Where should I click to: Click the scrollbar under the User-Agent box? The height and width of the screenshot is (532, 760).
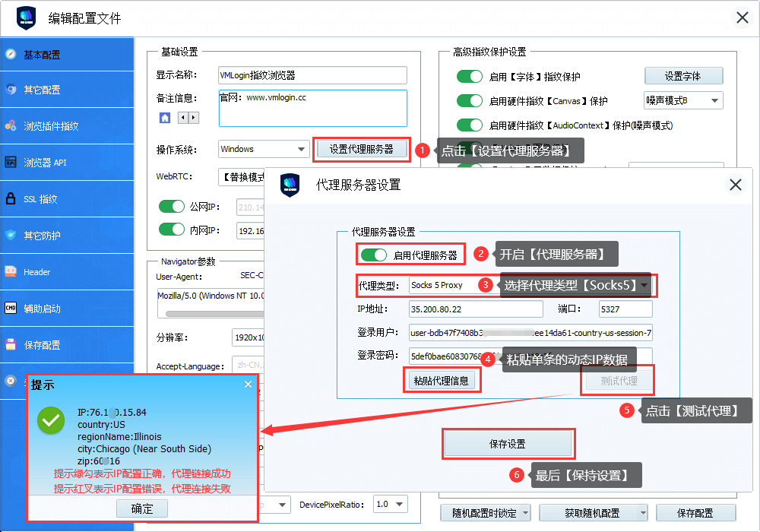(215, 314)
